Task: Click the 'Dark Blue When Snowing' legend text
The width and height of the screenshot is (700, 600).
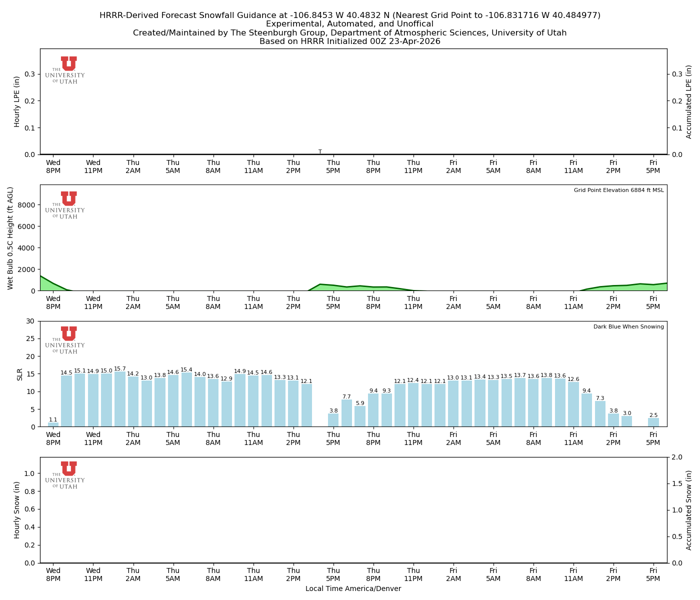Action: 628,327
